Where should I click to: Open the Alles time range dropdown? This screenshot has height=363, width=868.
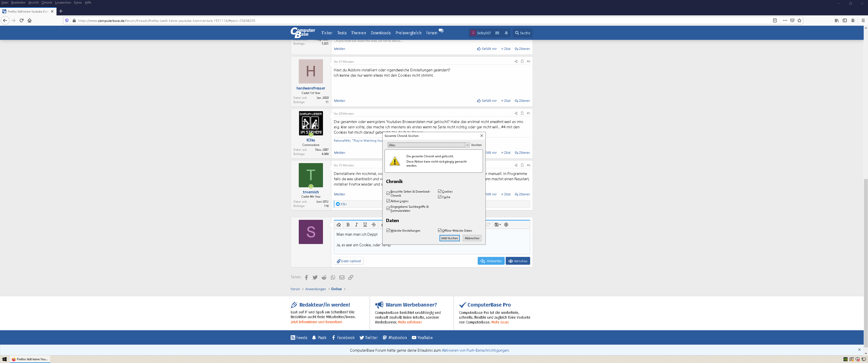tap(428, 145)
